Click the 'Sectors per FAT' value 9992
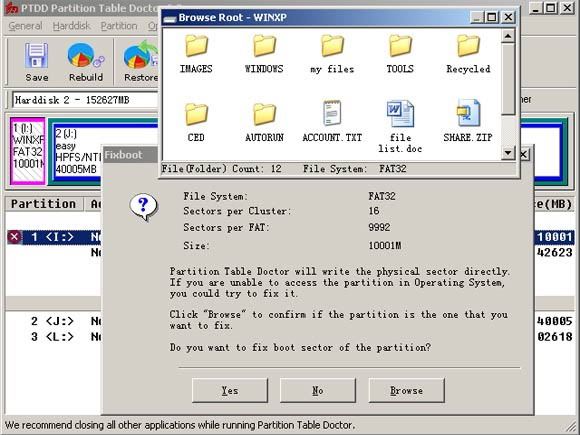 pos(379,227)
